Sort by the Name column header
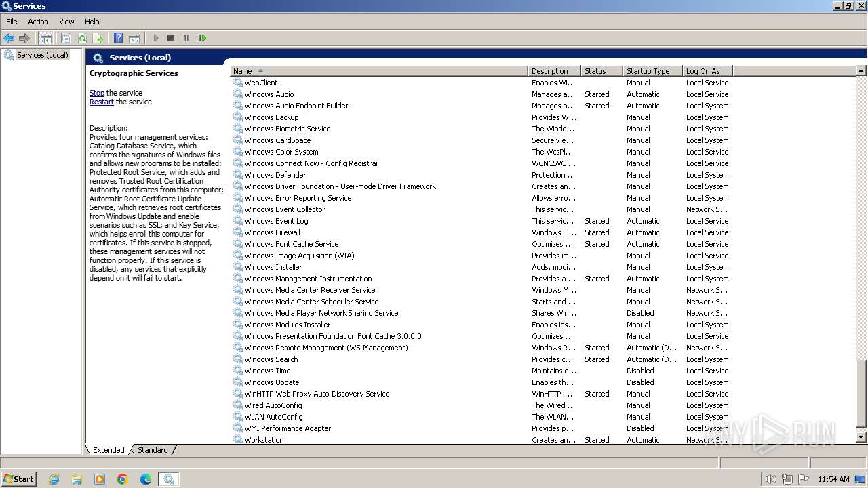 [379, 71]
